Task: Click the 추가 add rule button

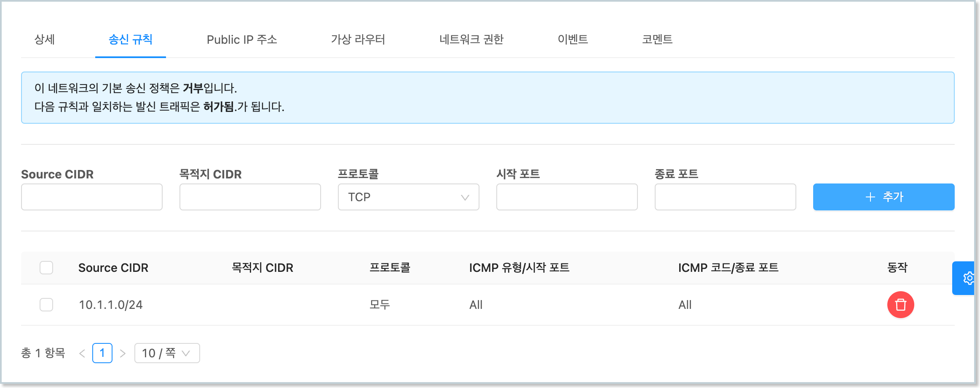Action: (x=884, y=197)
